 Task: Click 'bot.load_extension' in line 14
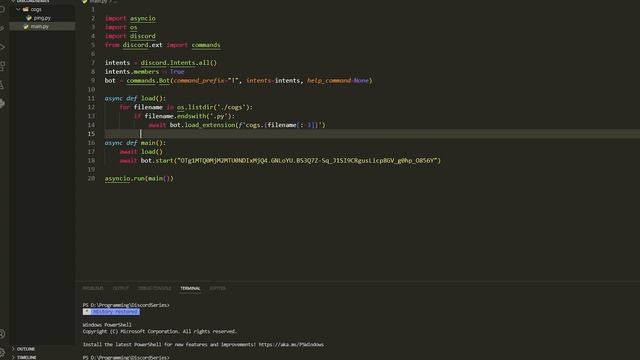click(202, 125)
